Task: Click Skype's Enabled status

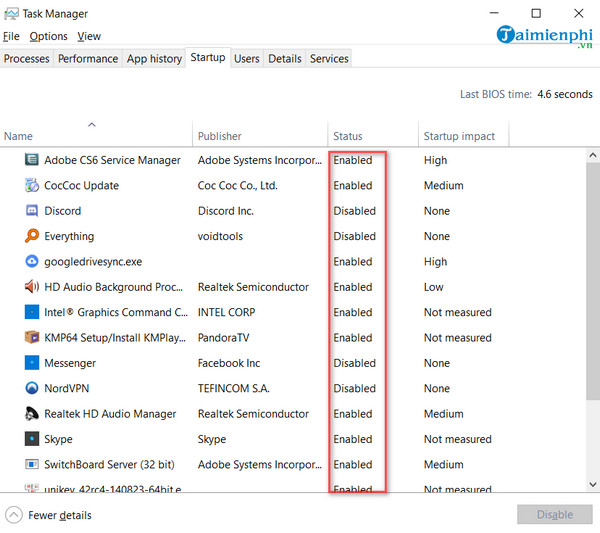Action: coord(352,439)
